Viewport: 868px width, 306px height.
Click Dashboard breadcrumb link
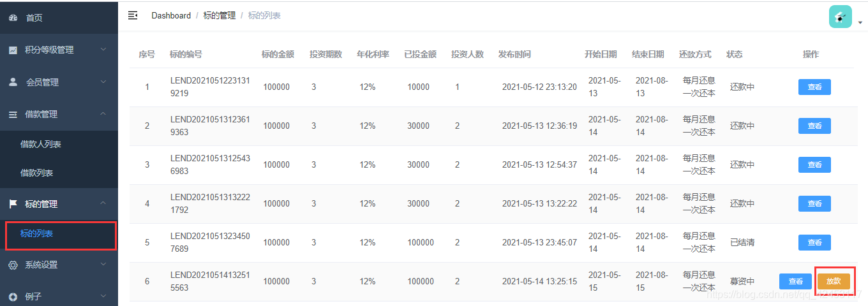[x=171, y=15]
